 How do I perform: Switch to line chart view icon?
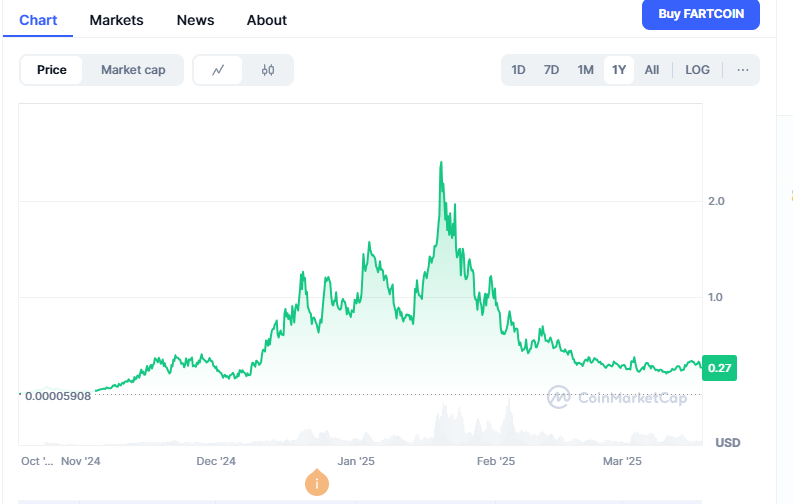218,70
